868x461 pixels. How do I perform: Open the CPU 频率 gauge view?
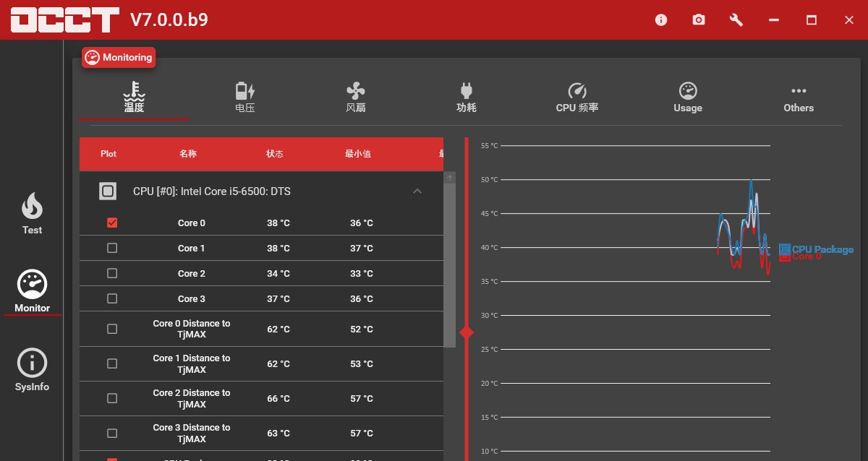[577, 96]
